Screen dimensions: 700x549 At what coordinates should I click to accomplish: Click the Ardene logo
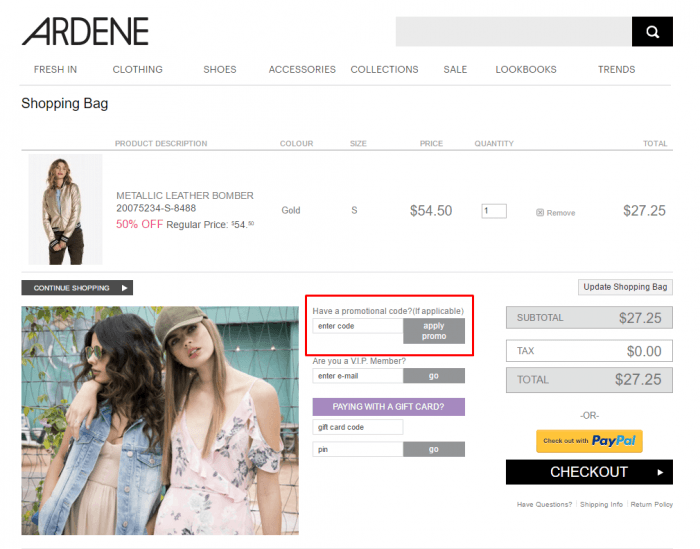pos(85,32)
